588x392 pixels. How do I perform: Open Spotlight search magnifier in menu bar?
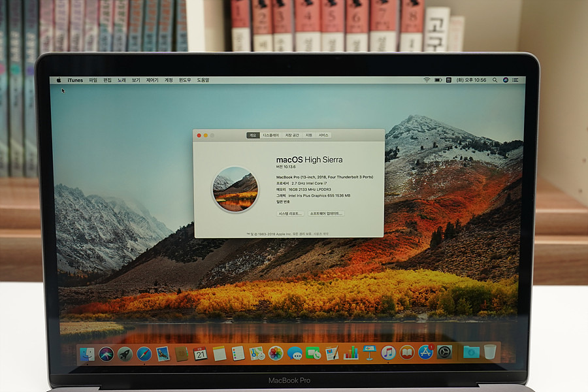(x=495, y=80)
